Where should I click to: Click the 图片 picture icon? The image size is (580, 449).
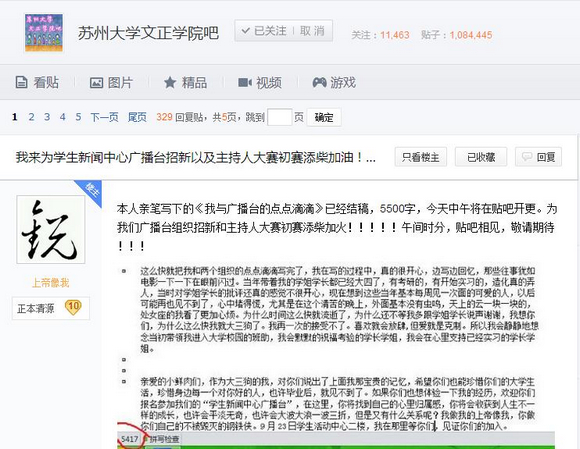(96, 82)
